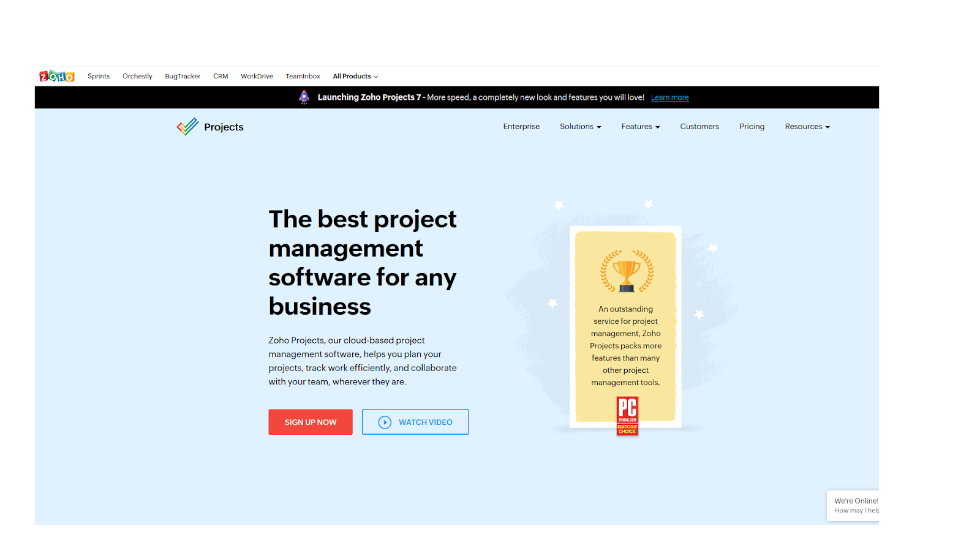Click the "Zoho Projects, our cloud-based" description paragraph
This screenshot has width=980, height=551.
pos(363,361)
